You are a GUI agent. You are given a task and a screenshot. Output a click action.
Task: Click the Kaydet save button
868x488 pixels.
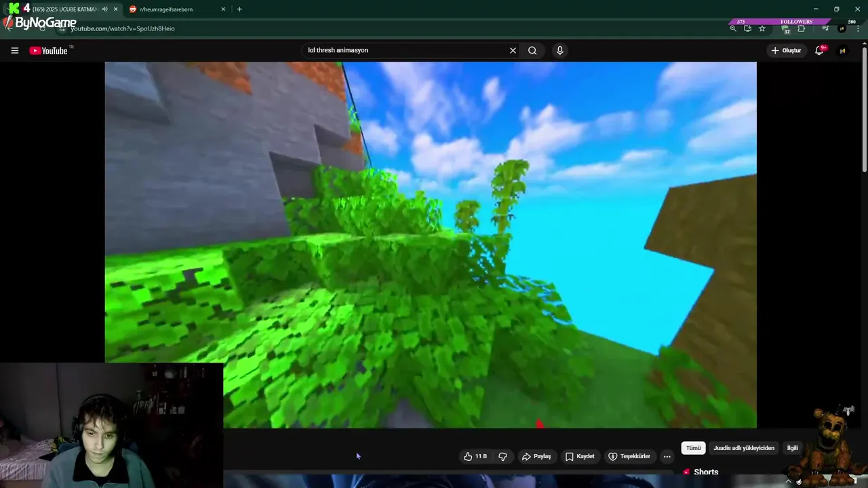coord(580,456)
